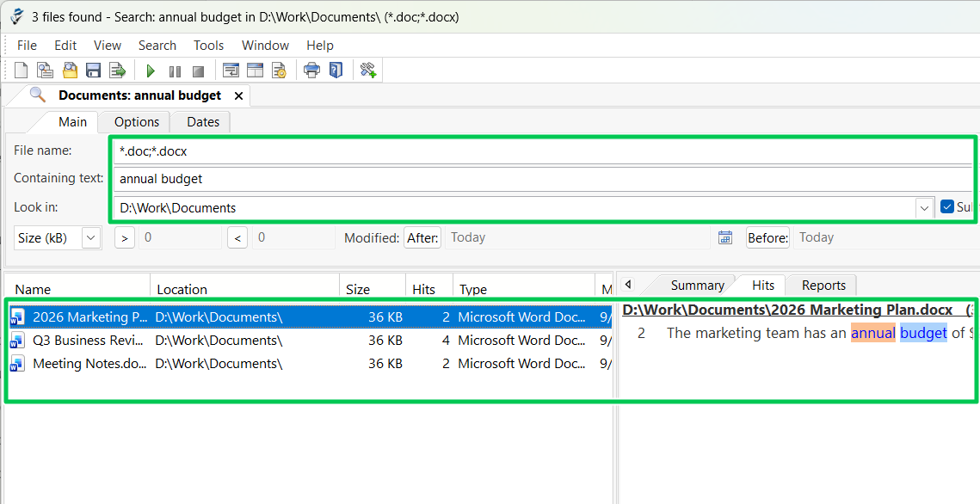The height and width of the screenshot is (504, 980).
Task: Click the open saved search criteria icon
Action: point(45,70)
